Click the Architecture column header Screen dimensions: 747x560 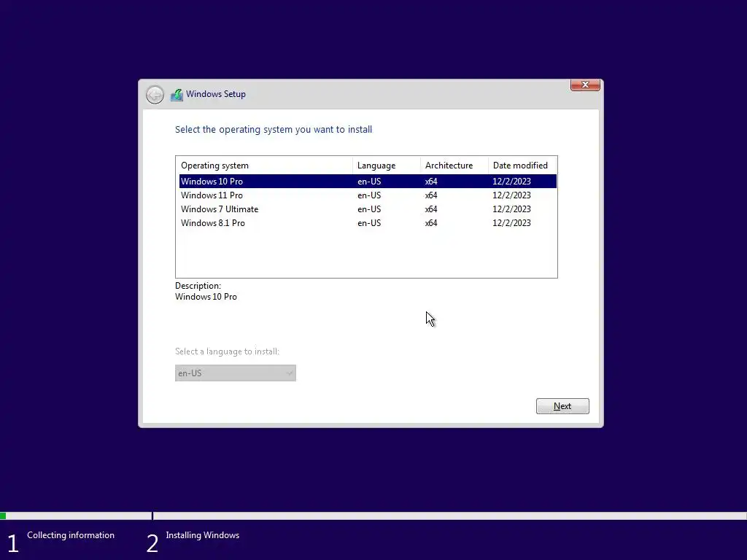click(454, 166)
